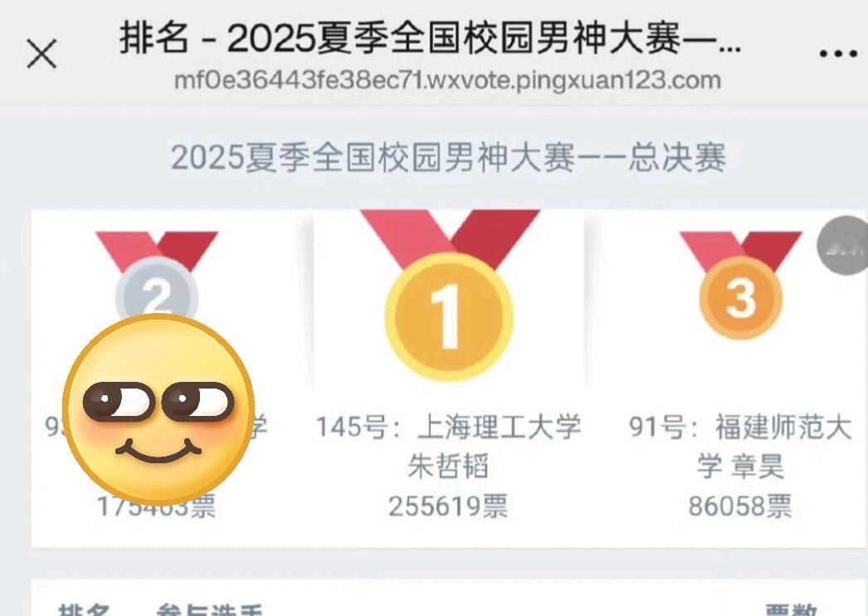Viewport: 868px width, 616px height.
Task: Close the webview with the X icon
Action: point(41,54)
